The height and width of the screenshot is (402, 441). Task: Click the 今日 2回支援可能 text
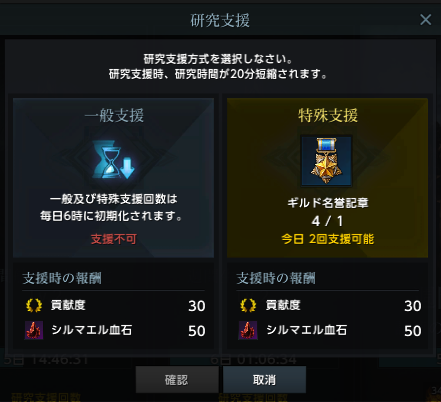pos(327,239)
